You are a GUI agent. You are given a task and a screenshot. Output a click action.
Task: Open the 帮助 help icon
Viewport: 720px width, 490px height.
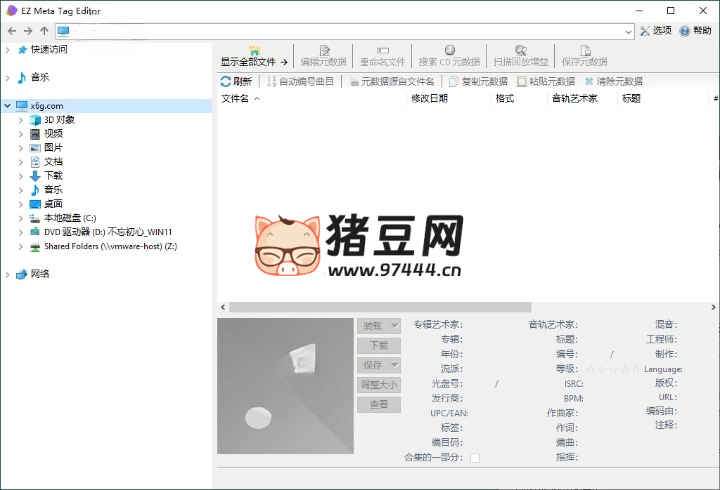[x=684, y=31]
